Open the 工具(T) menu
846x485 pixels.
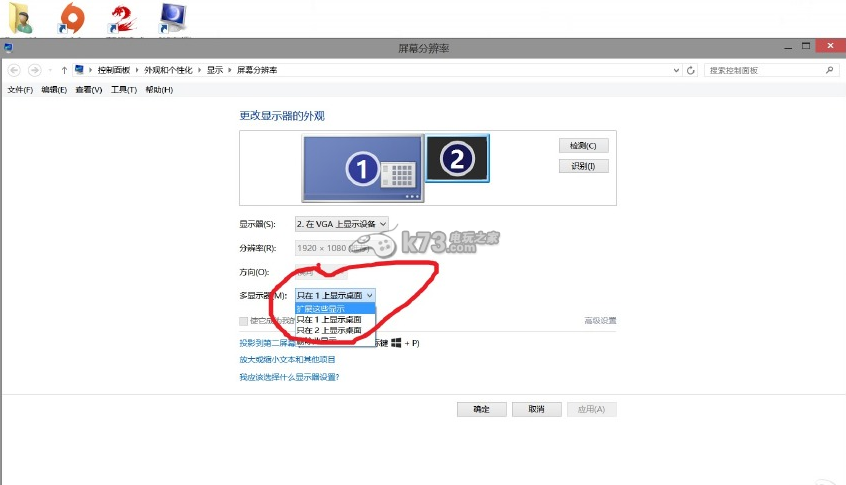click(x=123, y=90)
